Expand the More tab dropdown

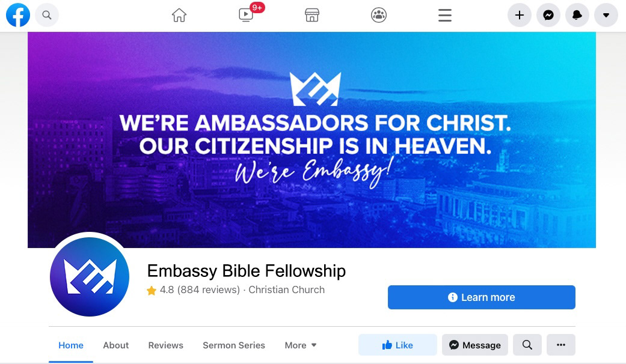point(301,345)
